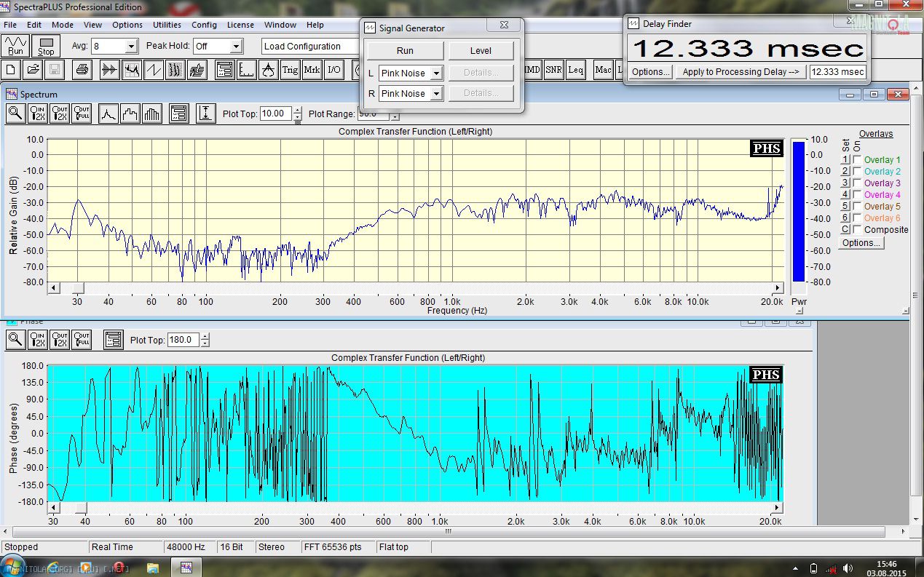Turn on the Overlay 3 checkbox

point(858,183)
